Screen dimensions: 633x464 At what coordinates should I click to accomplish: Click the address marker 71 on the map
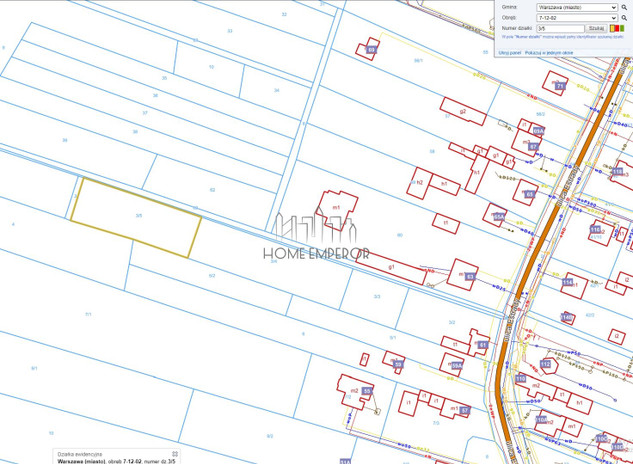[x=560, y=87]
